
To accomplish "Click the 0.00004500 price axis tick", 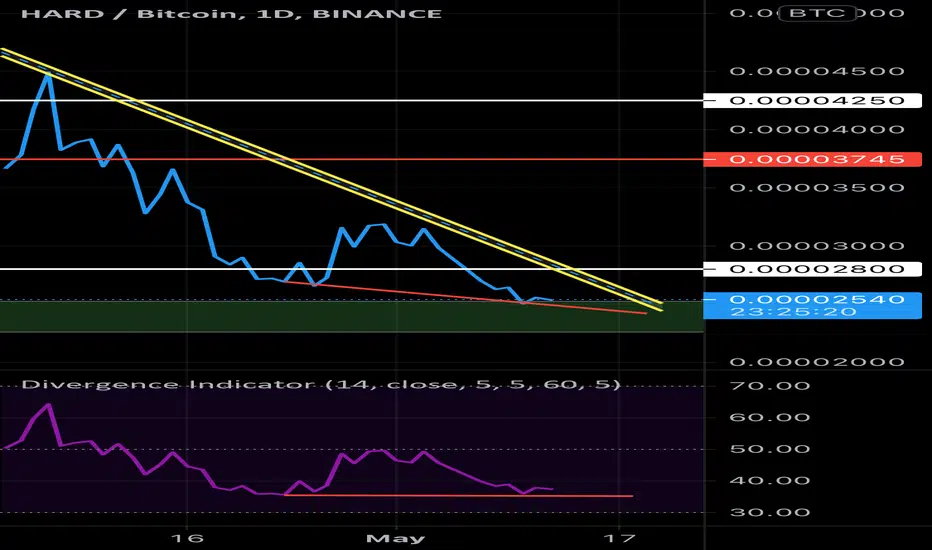I will click(817, 71).
